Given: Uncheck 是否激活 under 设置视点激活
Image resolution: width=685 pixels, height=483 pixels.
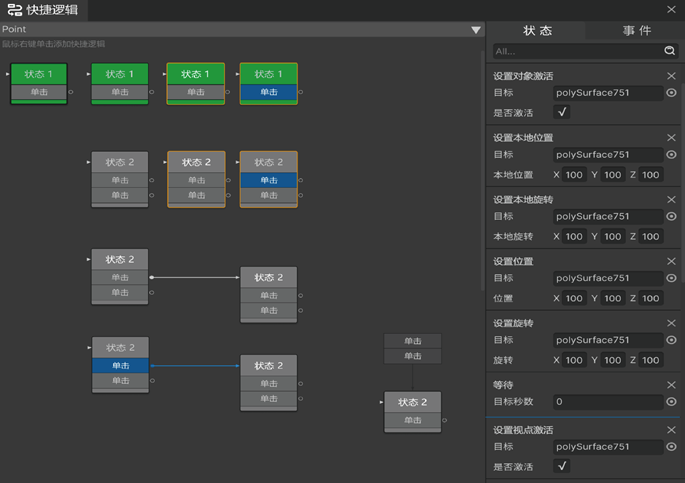Looking at the screenshot, I should 562,466.
